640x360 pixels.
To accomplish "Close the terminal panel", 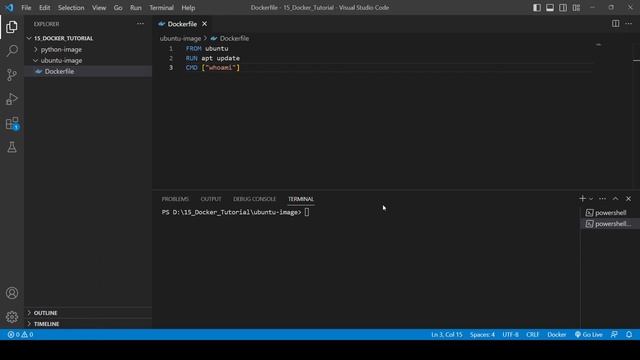I will tap(629, 198).
